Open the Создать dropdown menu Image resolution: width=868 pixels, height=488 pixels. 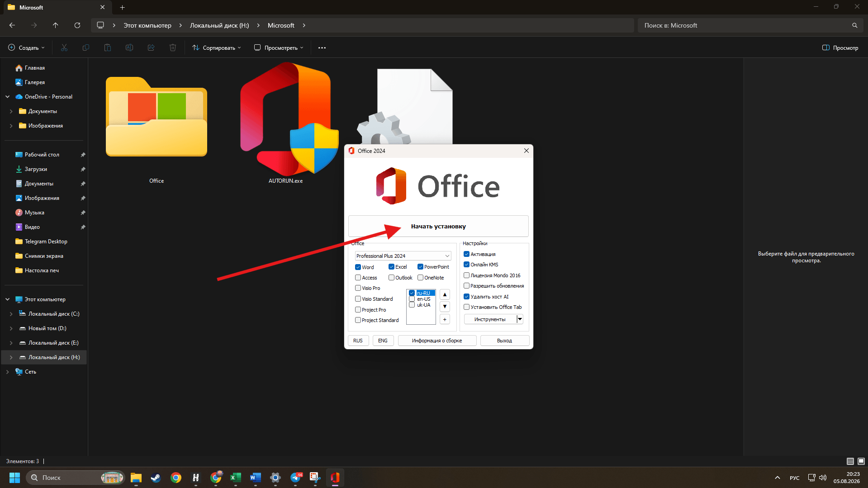pyautogui.click(x=27, y=47)
